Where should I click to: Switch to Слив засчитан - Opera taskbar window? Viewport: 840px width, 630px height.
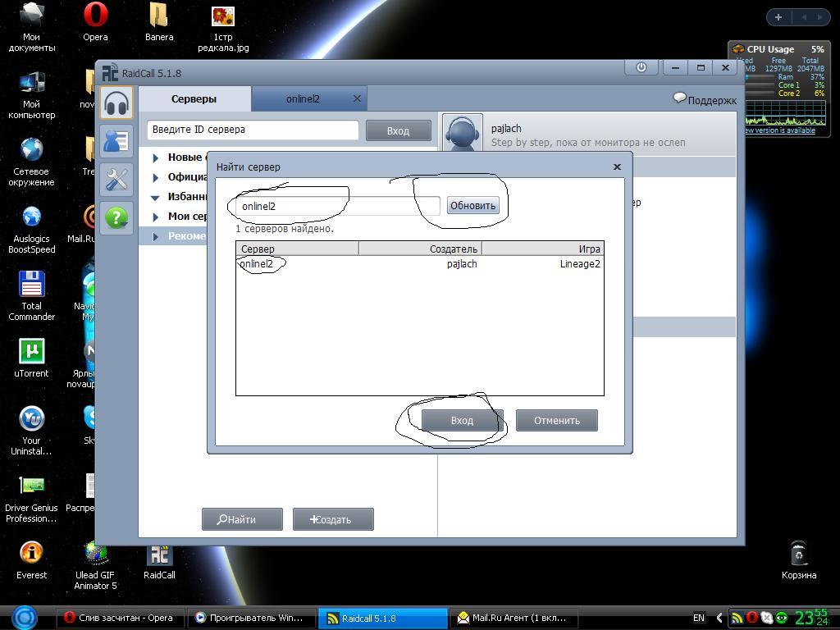[121, 619]
